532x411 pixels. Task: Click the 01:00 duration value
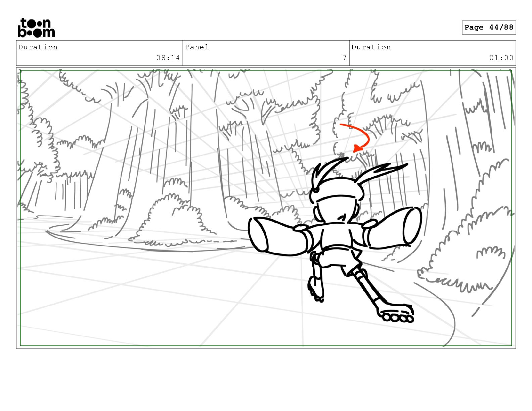click(501, 58)
